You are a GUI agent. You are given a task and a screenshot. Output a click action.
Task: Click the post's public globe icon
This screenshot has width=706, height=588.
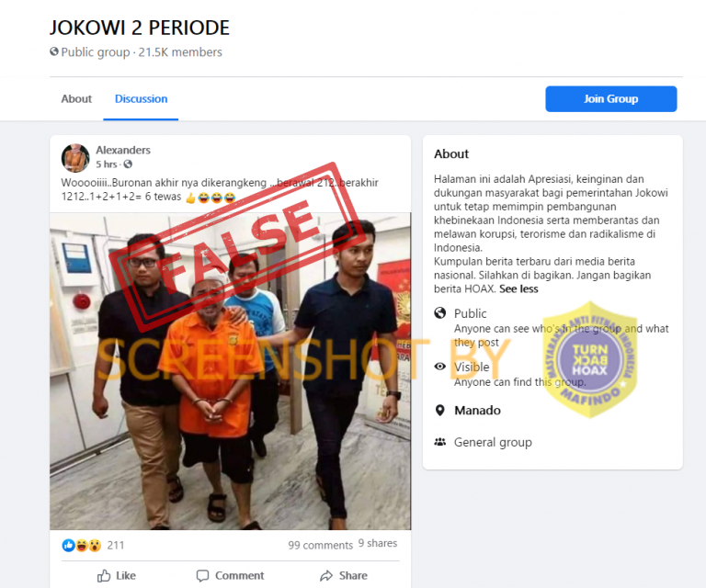tap(128, 164)
